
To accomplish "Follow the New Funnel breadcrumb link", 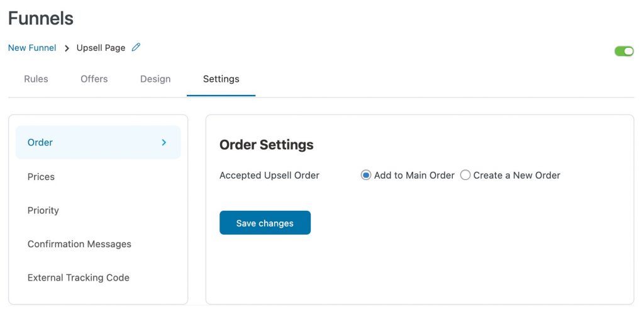I will (32, 48).
